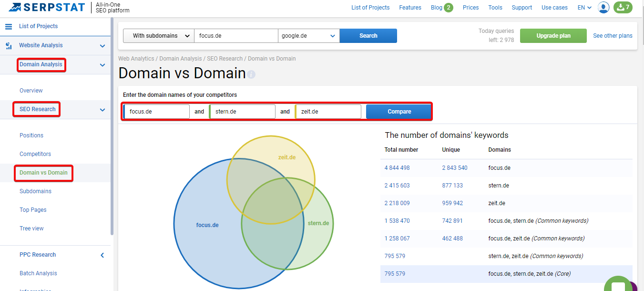Open the hamburger menu icon
This screenshot has width=644, height=291.
tap(9, 26)
